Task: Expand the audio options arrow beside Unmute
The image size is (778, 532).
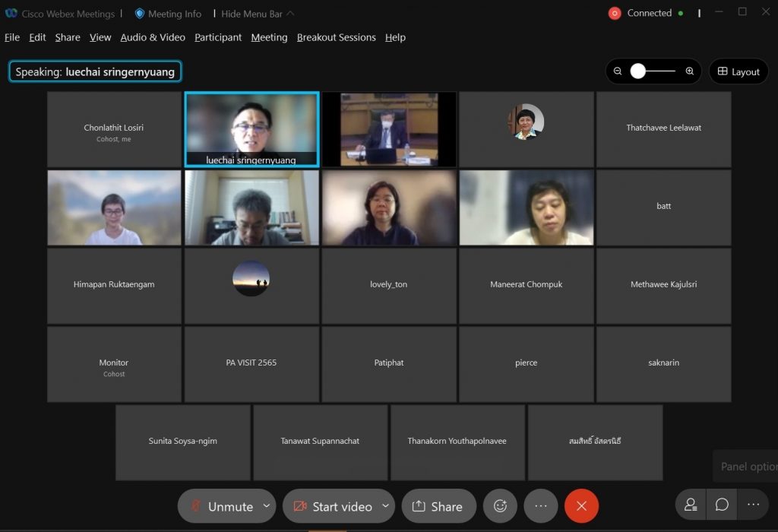Action: coord(267,506)
